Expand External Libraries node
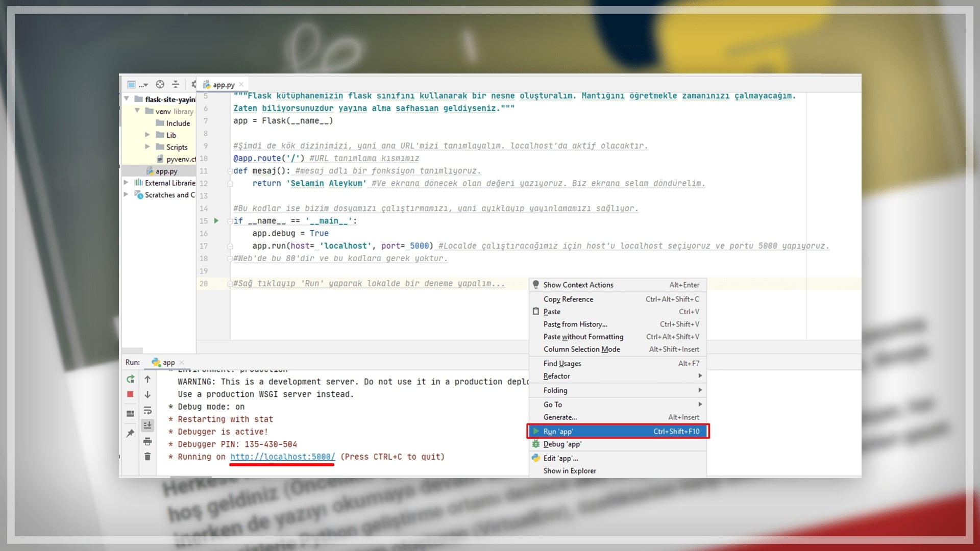The height and width of the screenshot is (551, 980). point(126,182)
